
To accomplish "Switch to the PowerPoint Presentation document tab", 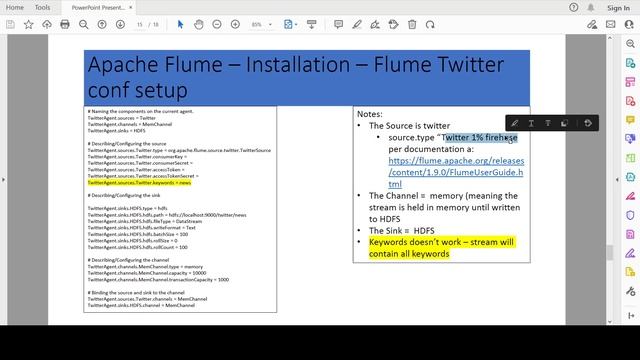I will (x=98, y=7).
